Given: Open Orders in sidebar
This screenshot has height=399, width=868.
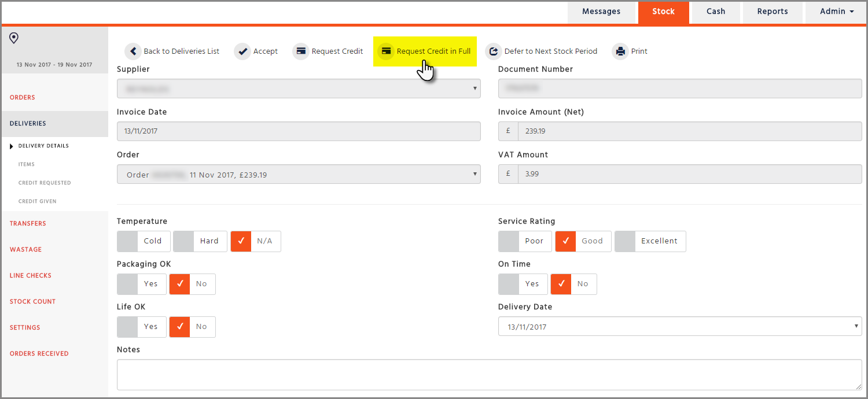Looking at the screenshot, I should 23,97.
